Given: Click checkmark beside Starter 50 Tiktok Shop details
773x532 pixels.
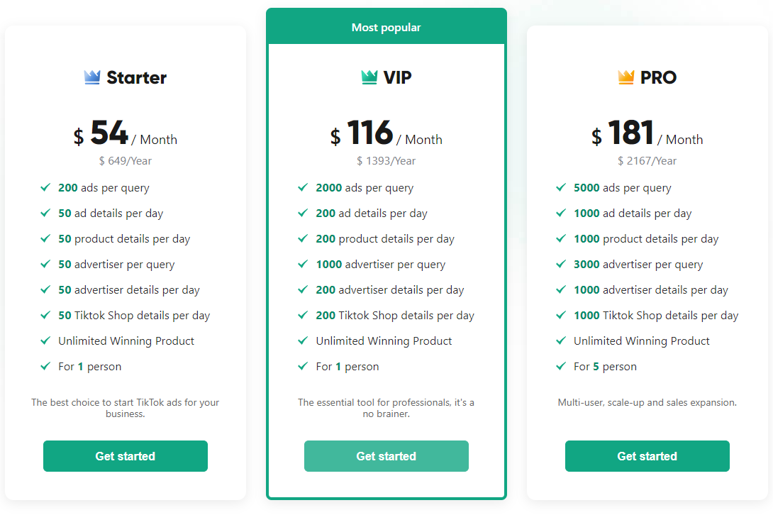Looking at the screenshot, I should pyautogui.click(x=45, y=315).
